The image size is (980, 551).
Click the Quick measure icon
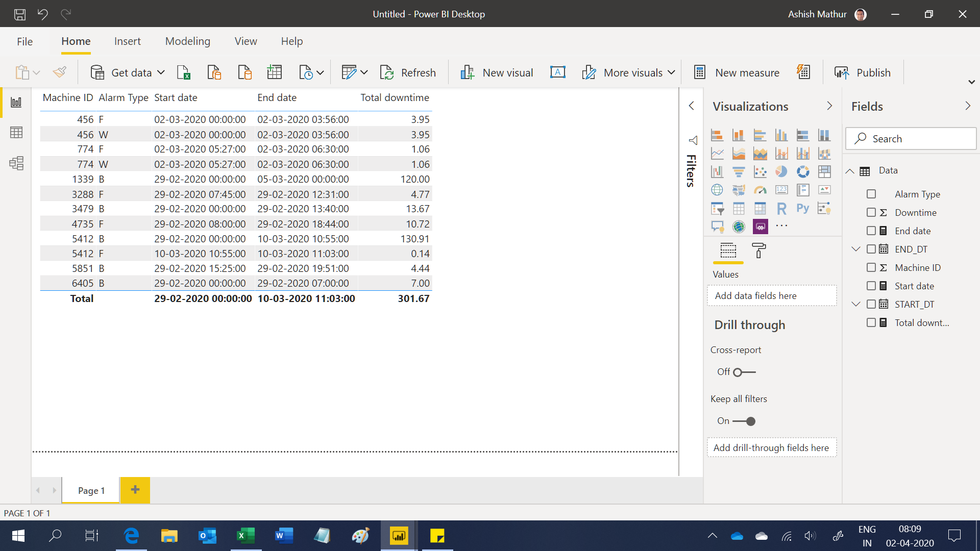click(803, 72)
